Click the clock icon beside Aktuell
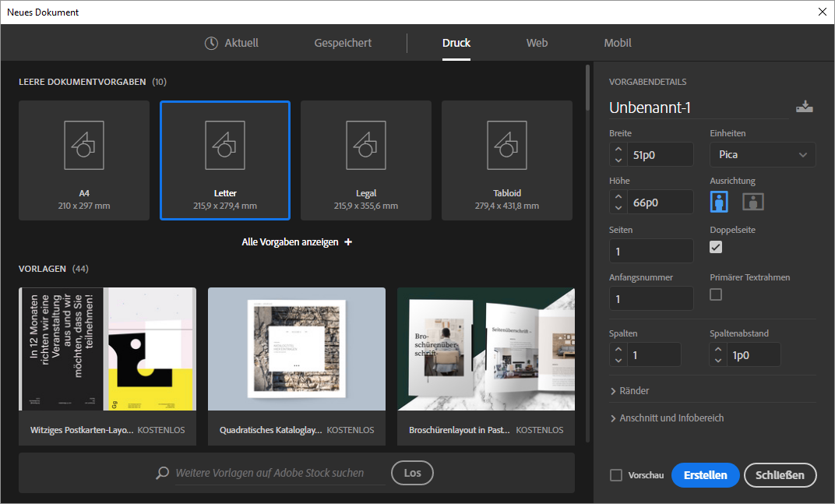This screenshot has height=504, width=835. point(211,43)
